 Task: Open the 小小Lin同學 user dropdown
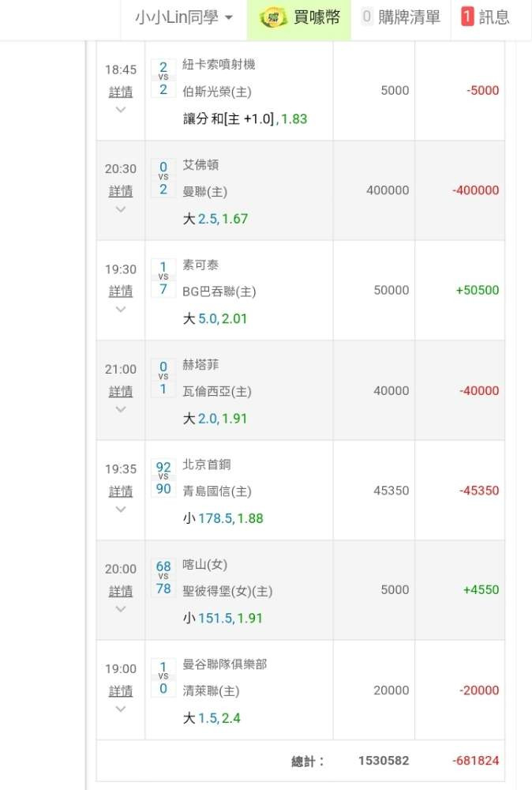click(x=184, y=18)
